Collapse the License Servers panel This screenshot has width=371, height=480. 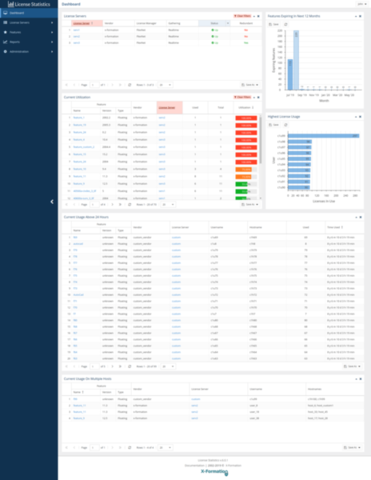(254, 16)
